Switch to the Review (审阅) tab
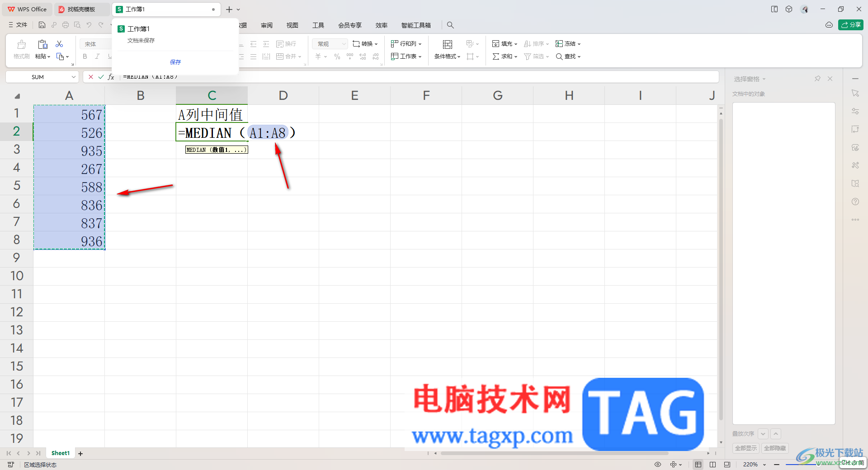Screen dimensions: 868x470 point(267,25)
